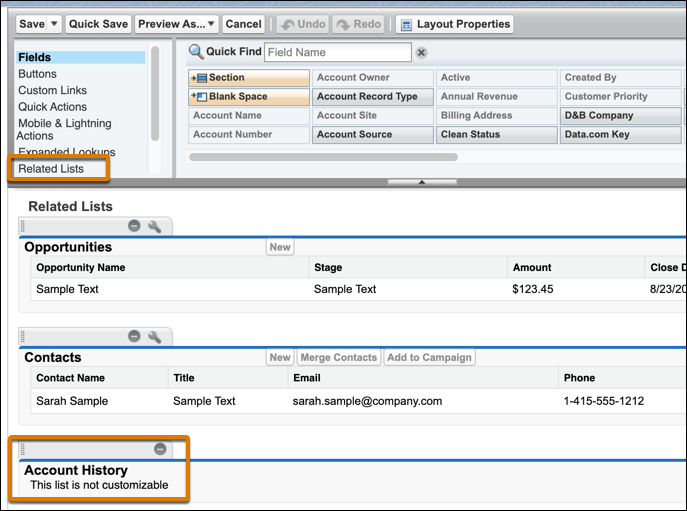Select the Customer Priority palette field
The image size is (687, 511).
tap(620, 96)
